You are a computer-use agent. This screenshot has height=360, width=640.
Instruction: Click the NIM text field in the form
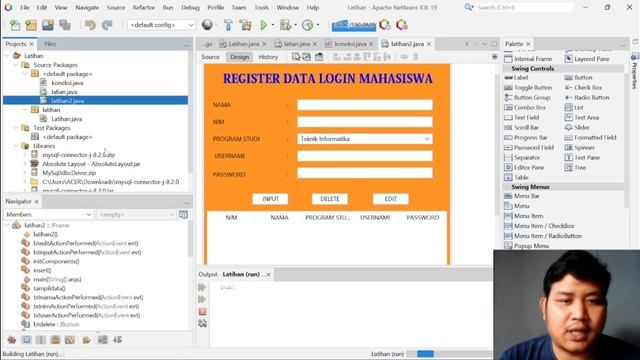[x=365, y=122]
